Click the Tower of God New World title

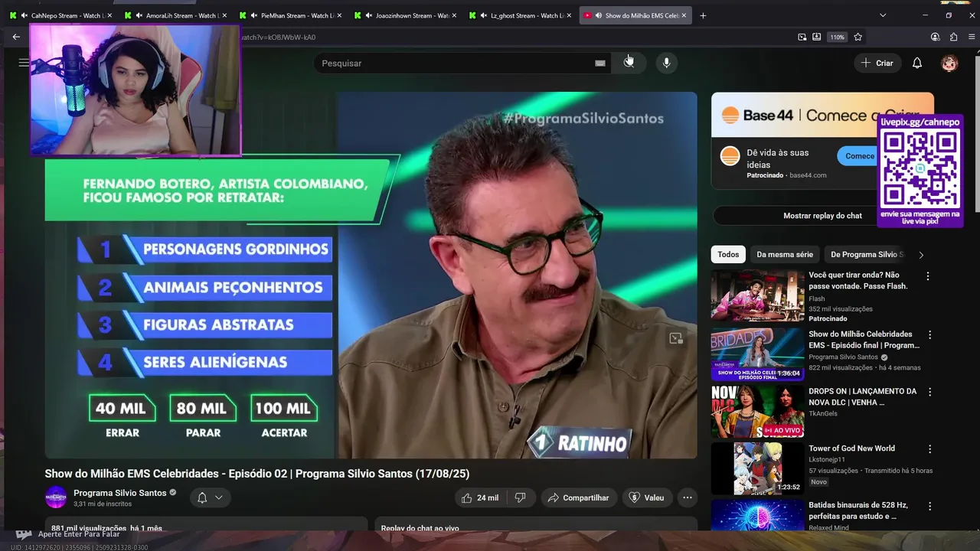tap(851, 448)
